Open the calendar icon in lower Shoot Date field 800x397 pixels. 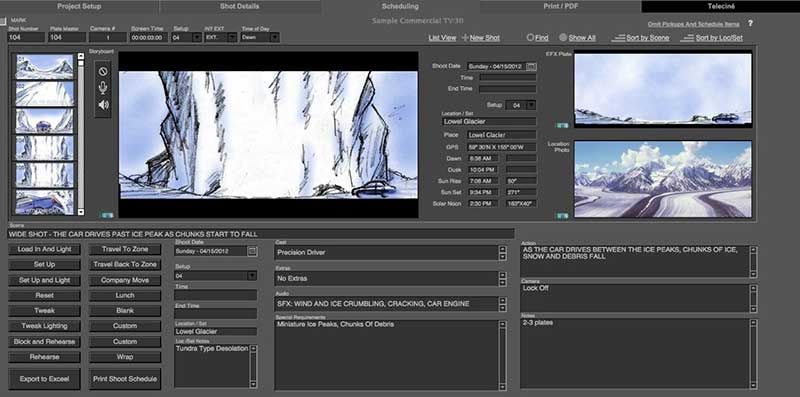pyautogui.click(x=252, y=251)
